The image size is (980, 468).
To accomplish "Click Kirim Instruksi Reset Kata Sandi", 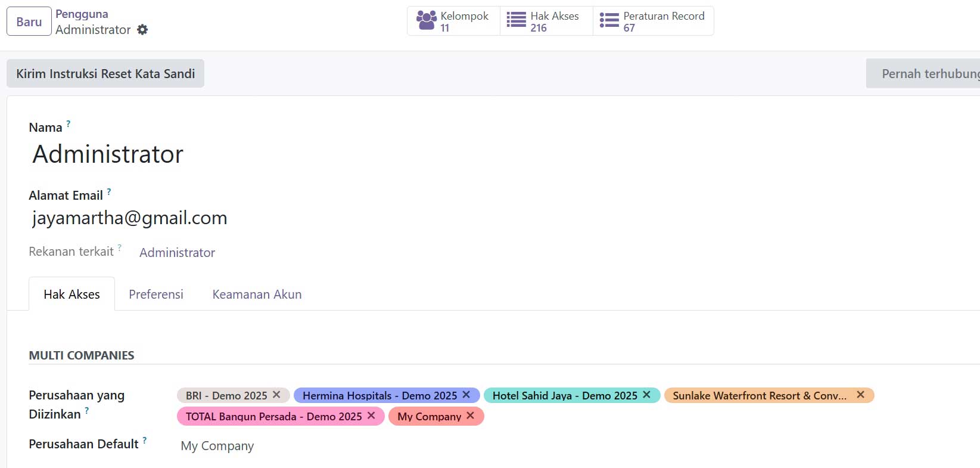I will 105,73.
